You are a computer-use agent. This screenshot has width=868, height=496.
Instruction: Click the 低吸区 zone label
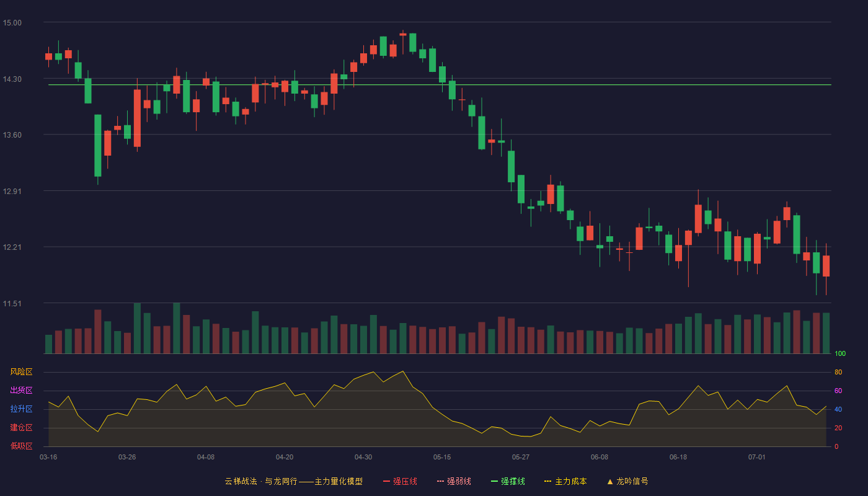pos(21,446)
